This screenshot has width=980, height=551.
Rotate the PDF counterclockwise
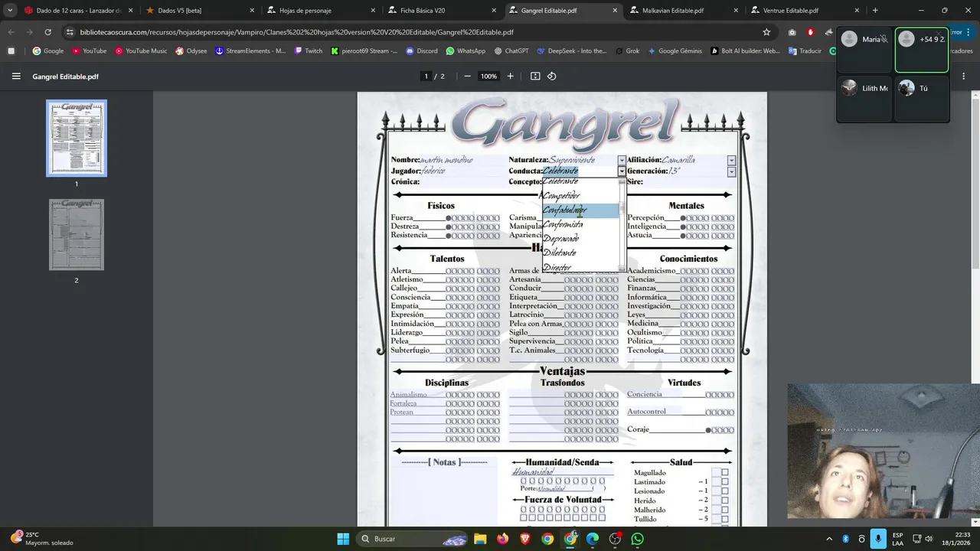click(x=551, y=77)
